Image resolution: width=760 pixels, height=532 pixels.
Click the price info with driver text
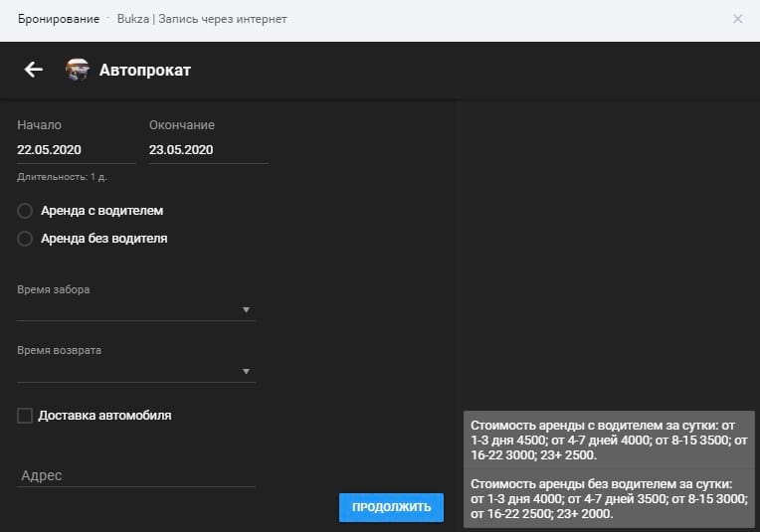609,439
